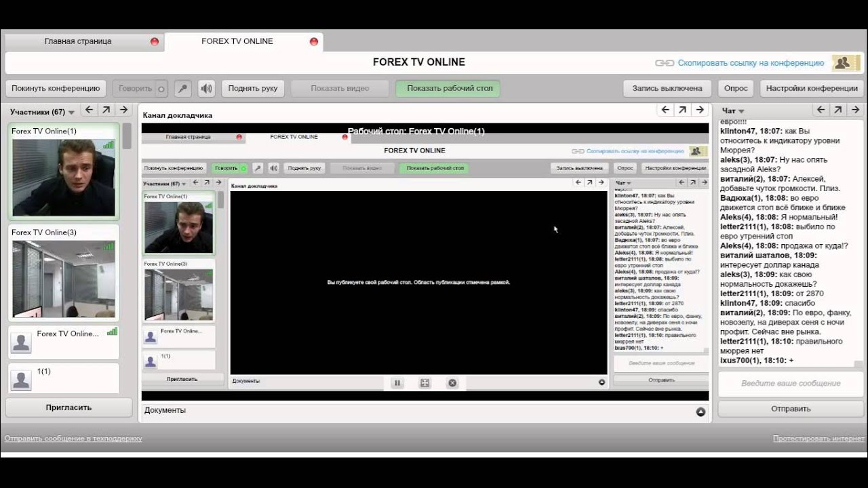The height and width of the screenshot is (488, 868).
Task: Expand the Документы panel arrow
Action: pos(701,411)
